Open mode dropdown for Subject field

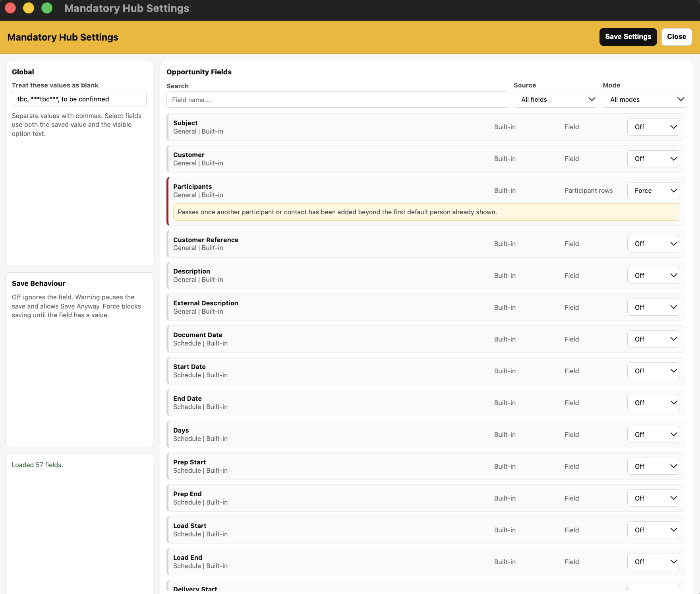[x=654, y=127]
